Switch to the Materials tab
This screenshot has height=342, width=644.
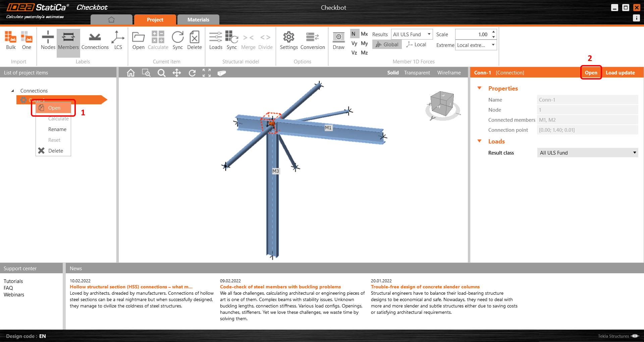pos(198,19)
